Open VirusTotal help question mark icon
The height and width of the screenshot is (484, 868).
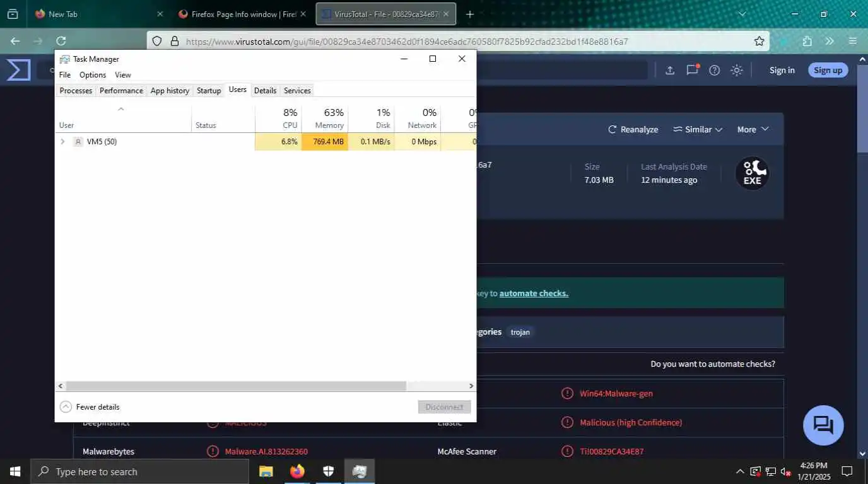pos(714,70)
